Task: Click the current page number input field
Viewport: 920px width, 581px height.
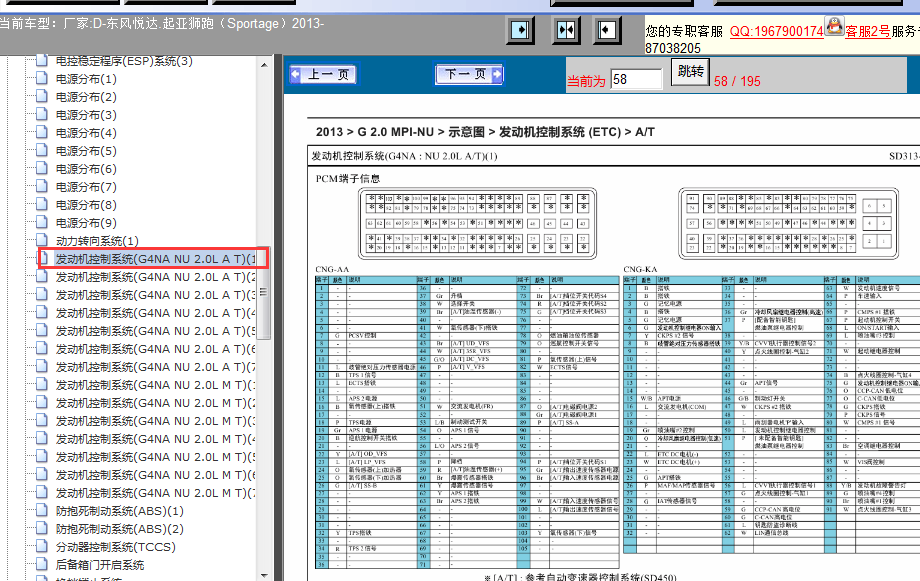Action: tap(636, 79)
